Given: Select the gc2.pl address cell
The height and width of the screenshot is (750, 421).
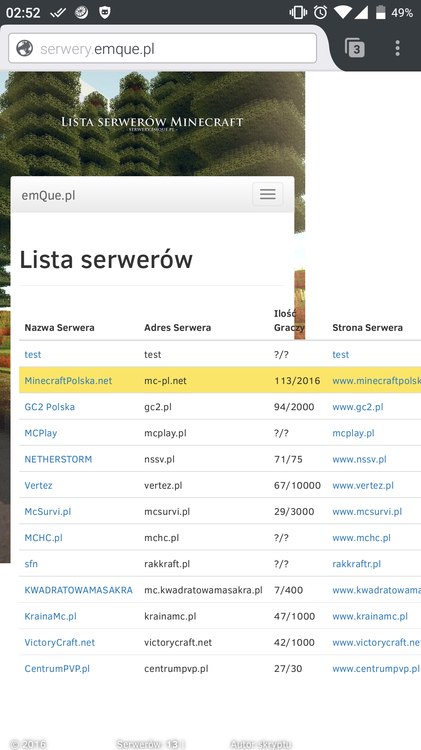Looking at the screenshot, I should 157,407.
